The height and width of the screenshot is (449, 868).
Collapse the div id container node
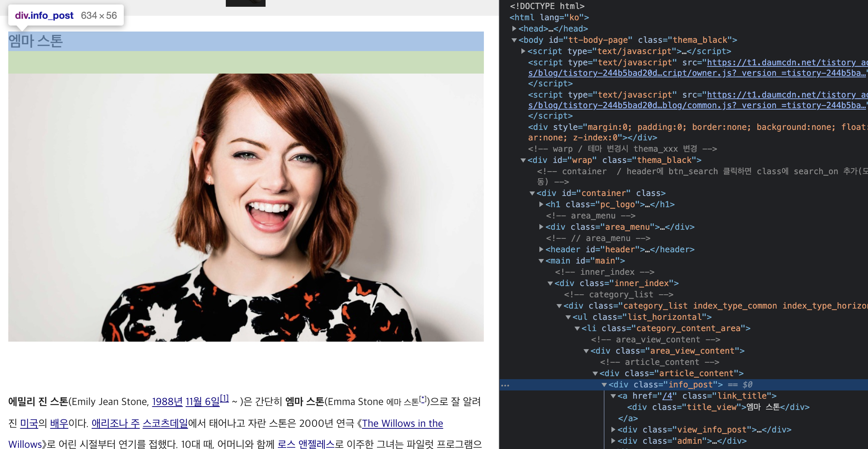tap(532, 193)
